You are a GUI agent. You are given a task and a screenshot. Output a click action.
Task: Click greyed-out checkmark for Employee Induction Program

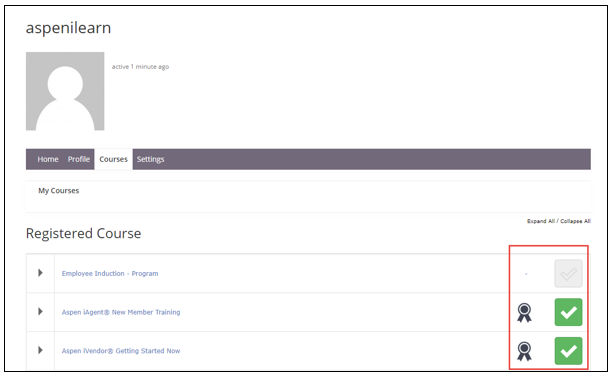point(568,273)
